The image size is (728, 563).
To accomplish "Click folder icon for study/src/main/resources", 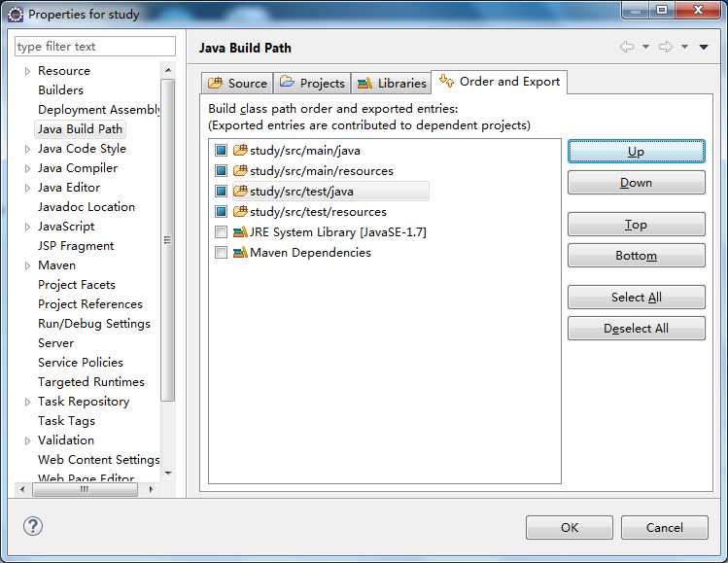I will click(x=240, y=170).
